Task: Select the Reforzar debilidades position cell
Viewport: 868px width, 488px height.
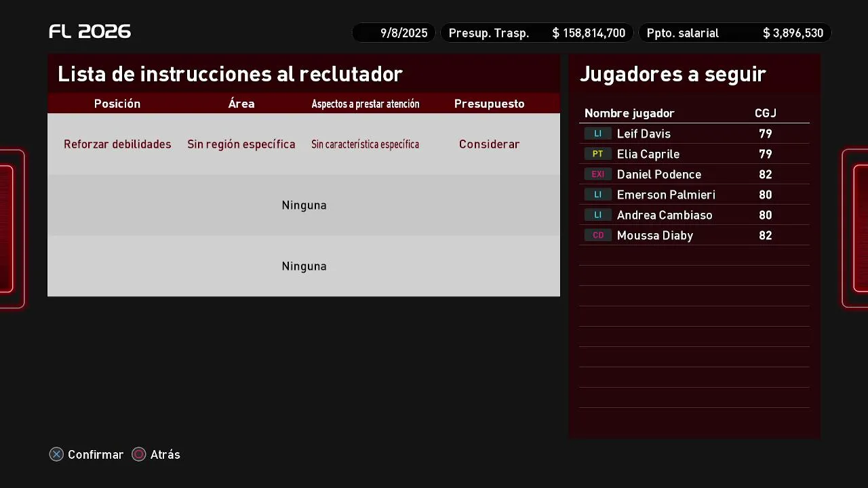Action: (117, 144)
